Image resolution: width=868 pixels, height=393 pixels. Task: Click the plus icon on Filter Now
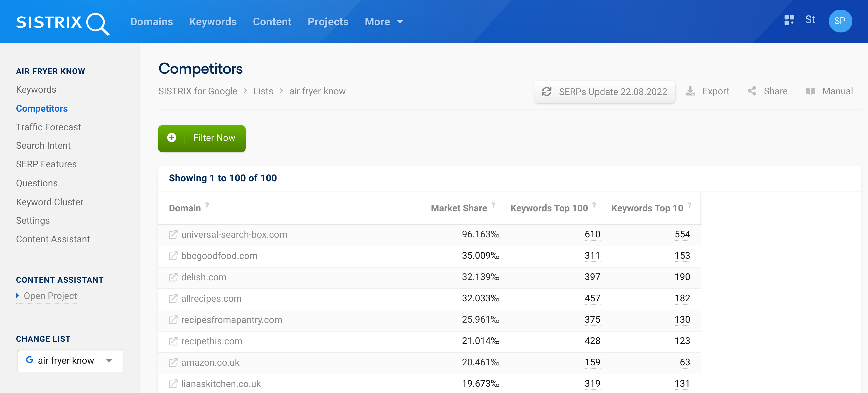(x=172, y=138)
